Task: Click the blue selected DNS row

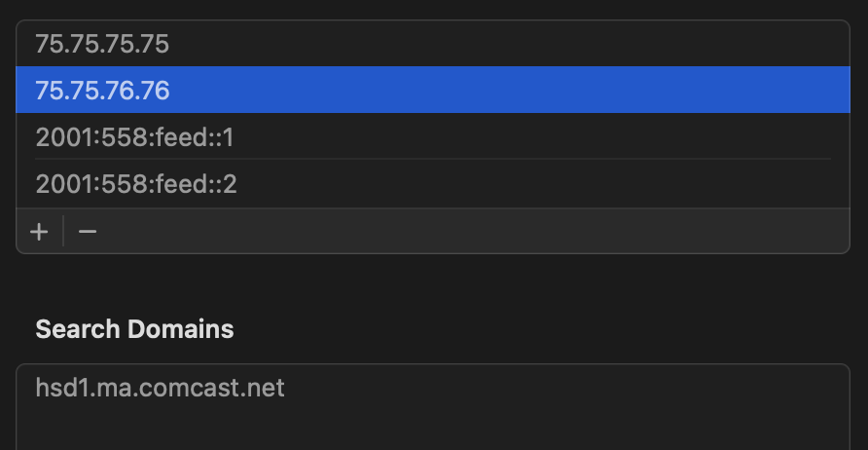Action: (433, 91)
